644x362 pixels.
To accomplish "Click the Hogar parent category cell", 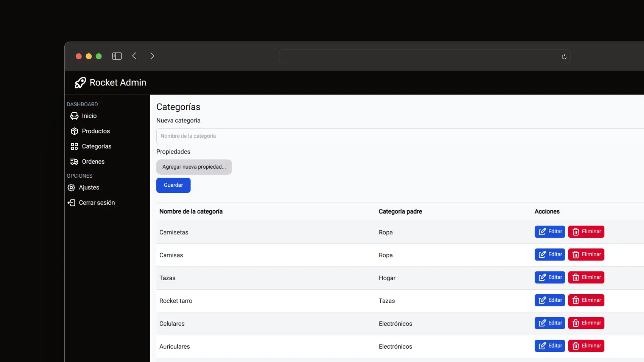I will pos(387,278).
